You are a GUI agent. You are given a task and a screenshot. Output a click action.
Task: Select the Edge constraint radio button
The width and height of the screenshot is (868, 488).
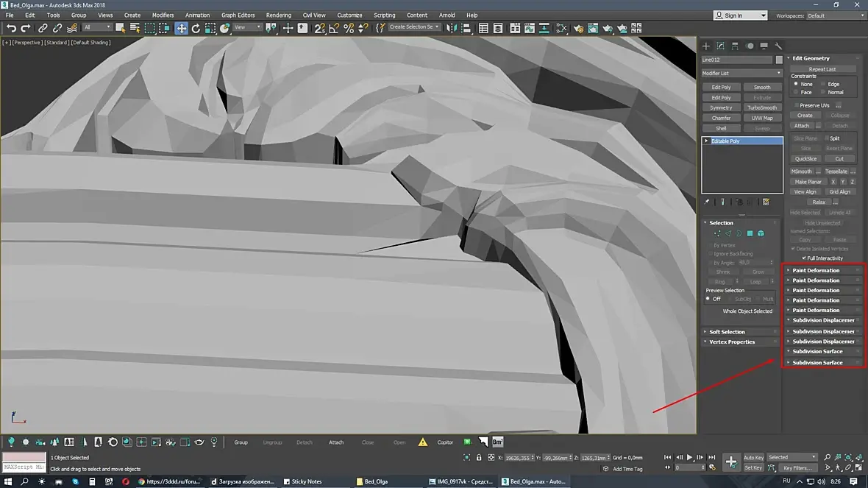click(x=823, y=84)
